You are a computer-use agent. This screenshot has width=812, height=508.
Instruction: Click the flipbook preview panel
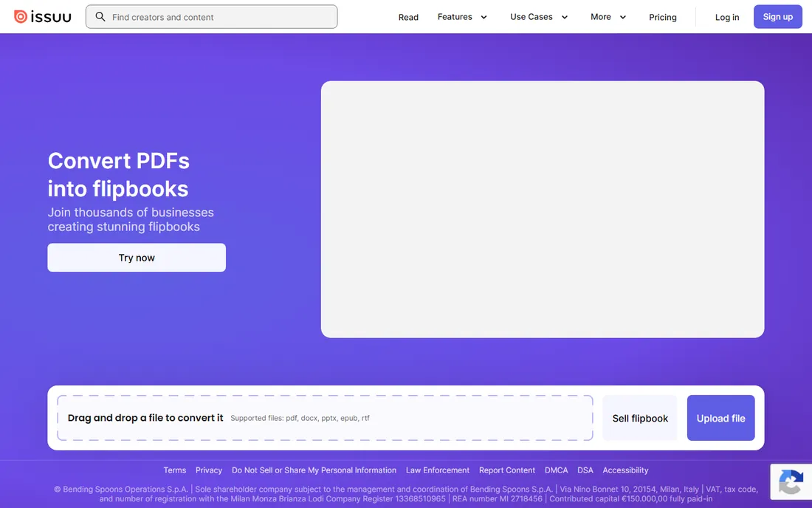tap(543, 209)
